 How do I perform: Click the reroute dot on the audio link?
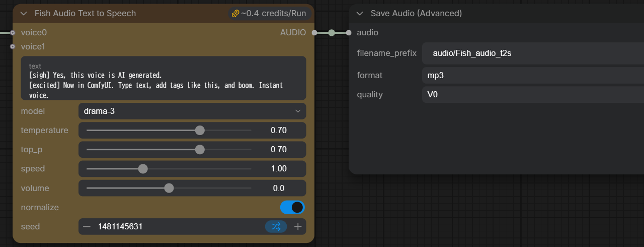(331, 33)
